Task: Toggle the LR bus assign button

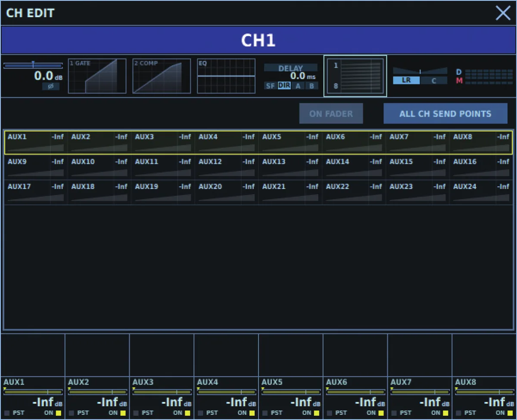Action: (x=406, y=80)
